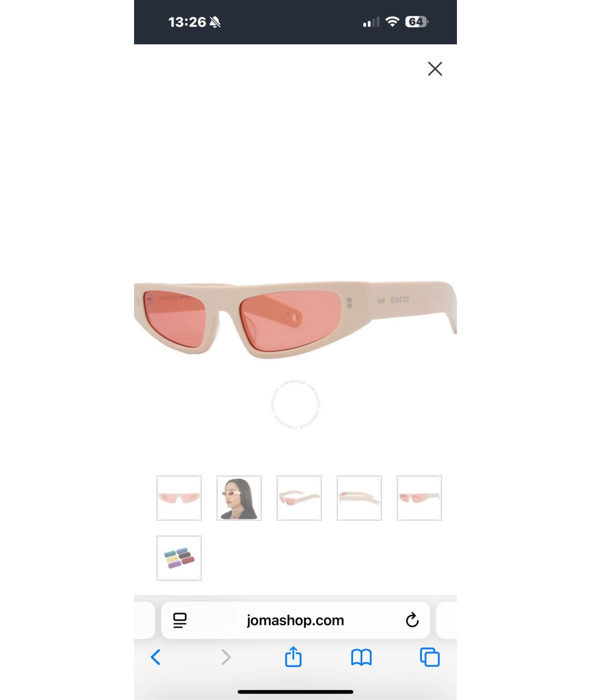Reload the jomashop.com page

(x=412, y=620)
